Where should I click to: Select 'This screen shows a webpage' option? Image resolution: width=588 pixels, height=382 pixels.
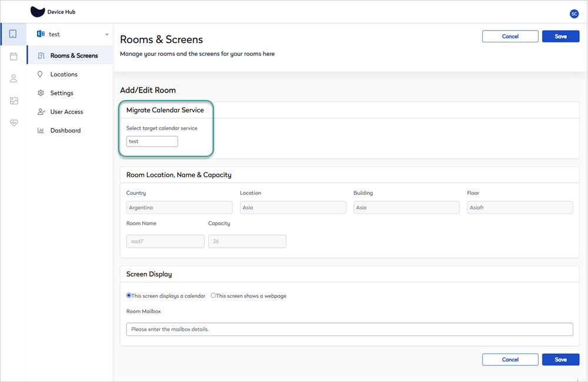[213, 295]
